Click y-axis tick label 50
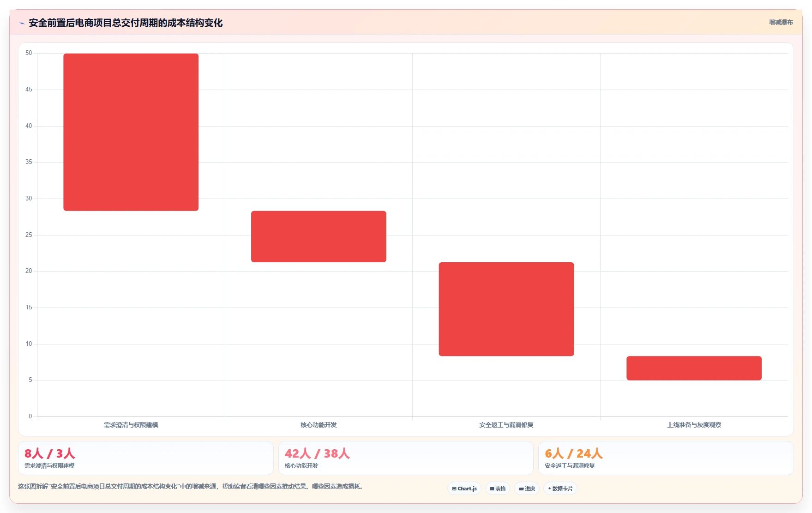Screen dimensions: 812x513 pos(29,53)
